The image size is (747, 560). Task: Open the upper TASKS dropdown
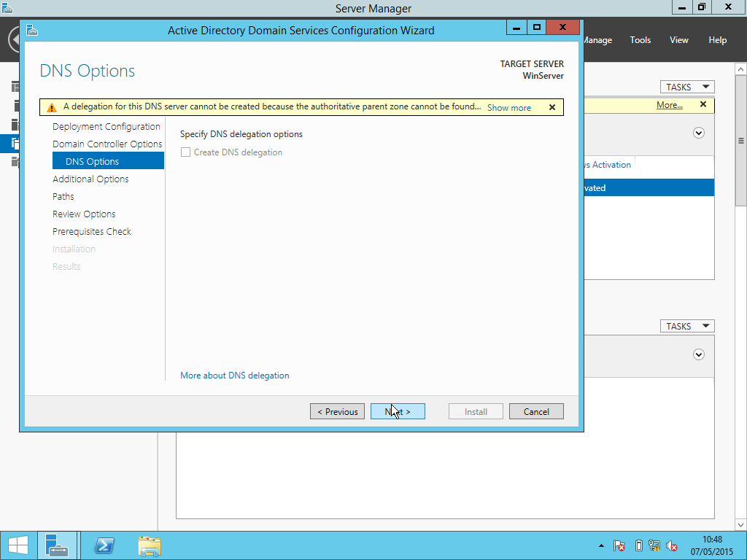[686, 86]
